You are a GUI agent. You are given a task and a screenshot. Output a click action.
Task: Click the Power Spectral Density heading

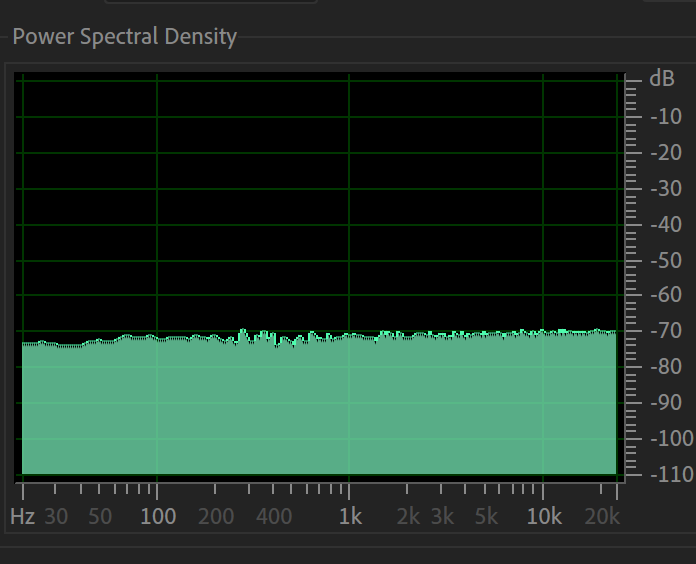click(x=125, y=36)
